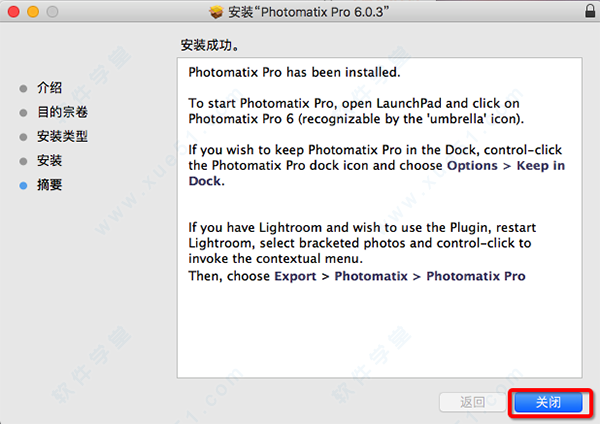Click the window title 安装 "Photomatix Pro 6.0.3"
The height and width of the screenshot is (424, 600).
coord(309,14)
